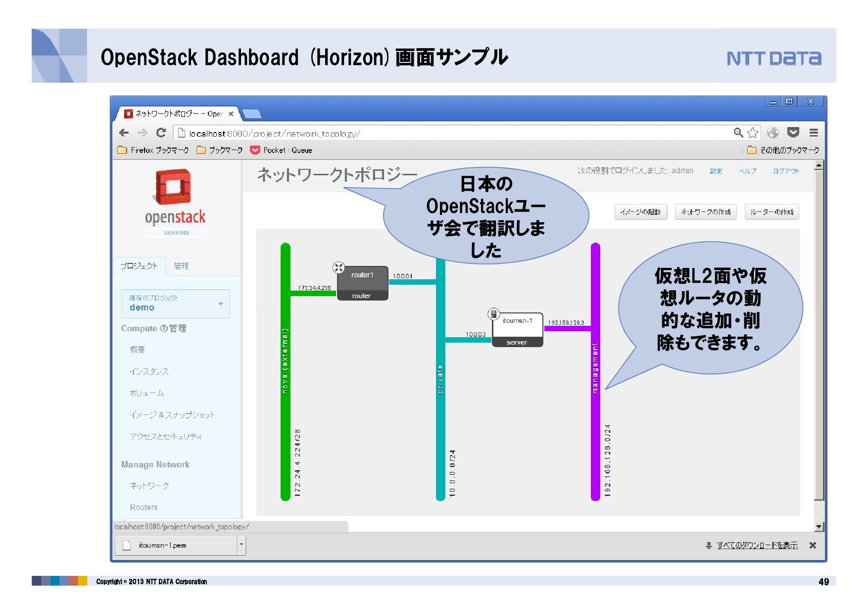
Task: Reload the page with refresh icon
Action: click(x=161, y=133)
